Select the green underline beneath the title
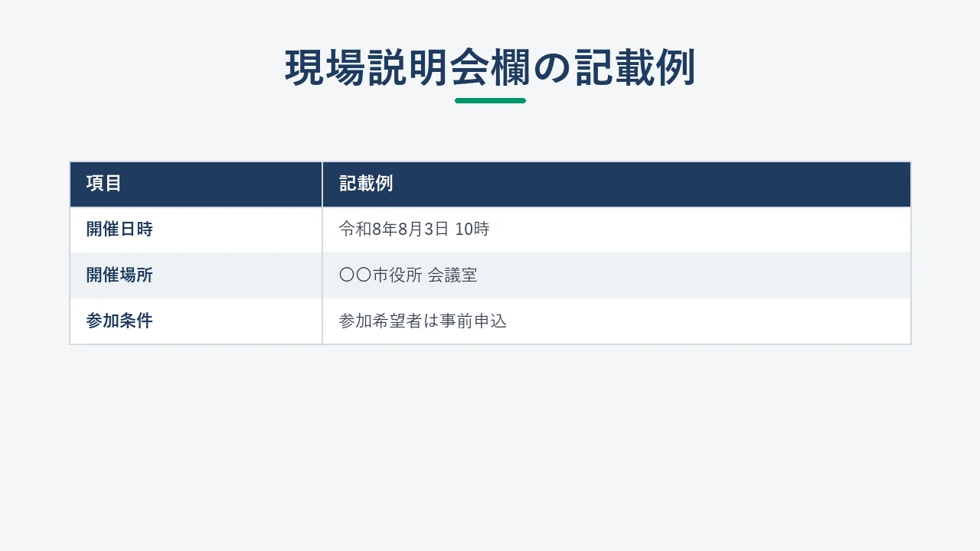This screenshot has width=980, height=551. 490,100
